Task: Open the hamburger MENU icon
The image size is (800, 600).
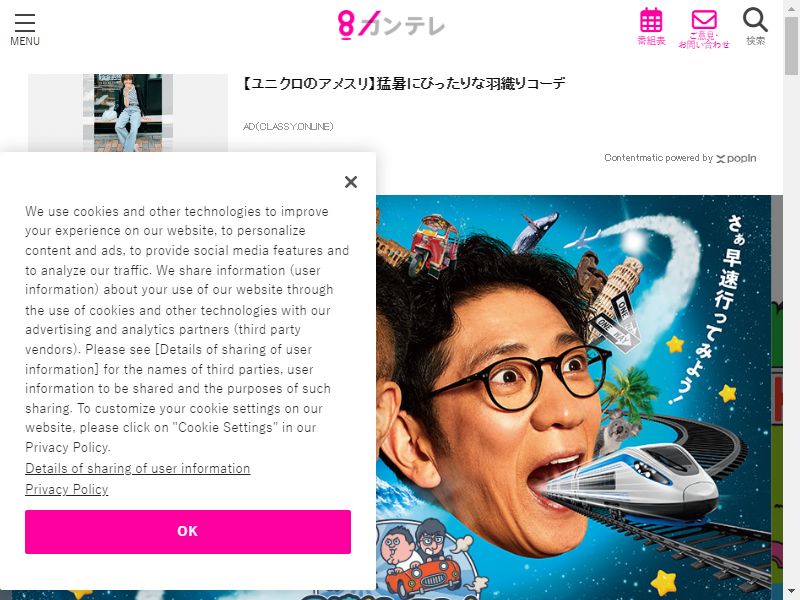Action: (x=24, y=30)
